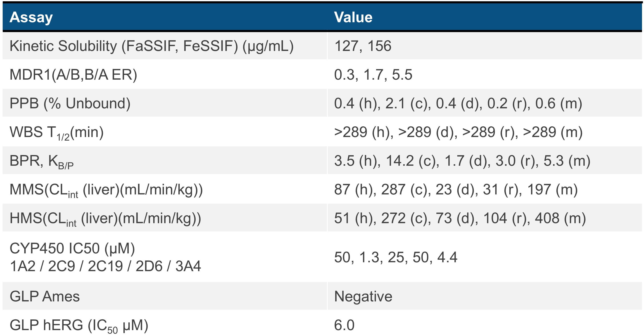Click the HMS value starting 51 (h)
This screenshot has width=644, height=335.
(x=460, y=218)
